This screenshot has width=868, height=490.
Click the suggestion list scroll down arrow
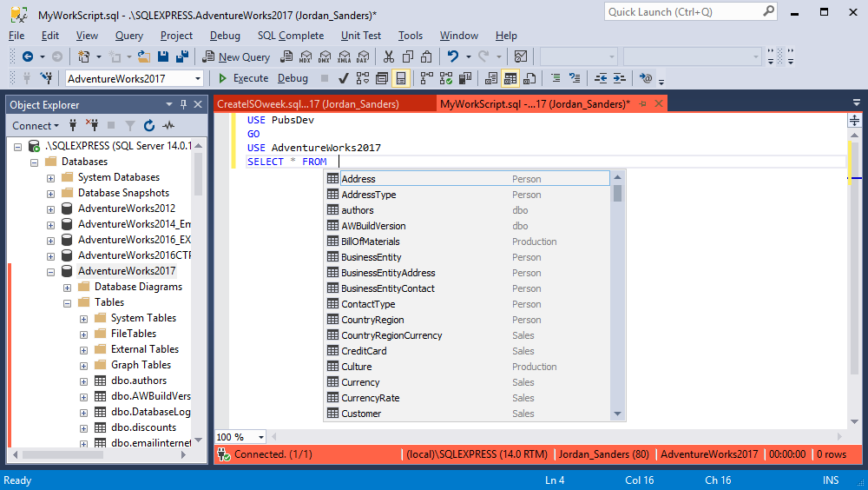point(618,414)
